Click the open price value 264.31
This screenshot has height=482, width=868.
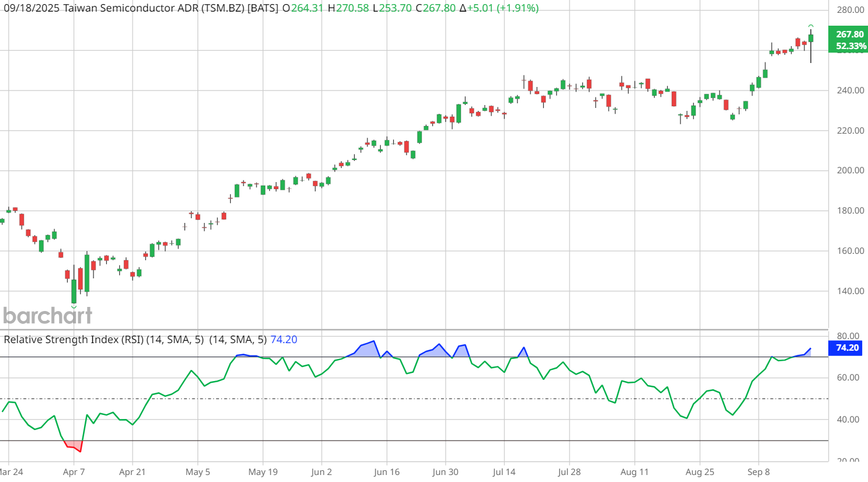[307, 8]
